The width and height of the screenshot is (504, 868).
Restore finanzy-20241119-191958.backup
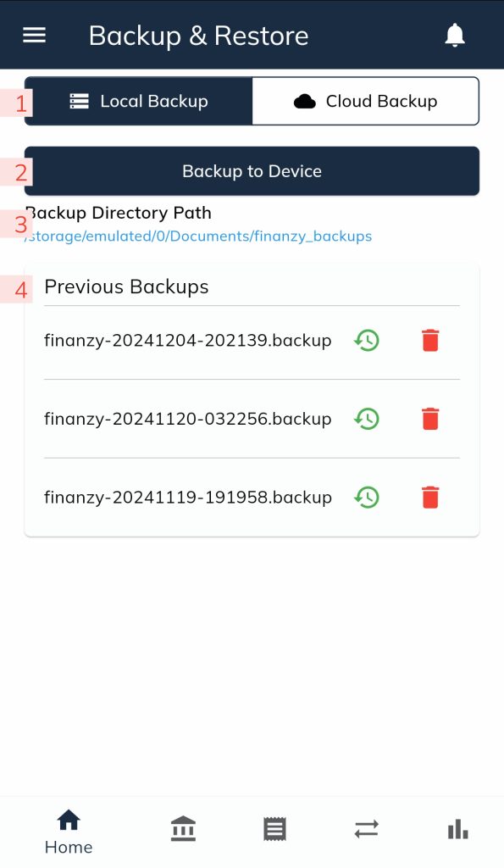[x=367, y=497]
